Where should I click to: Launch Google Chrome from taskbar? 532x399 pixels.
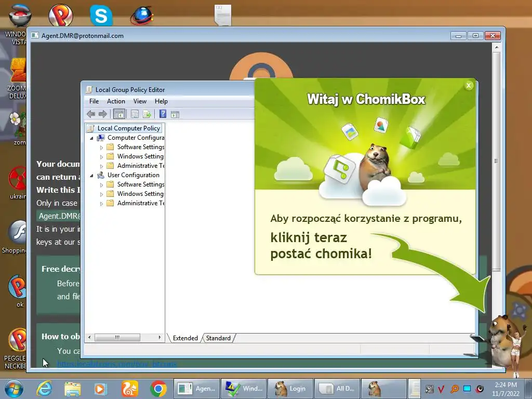click(x=158, y=389)
